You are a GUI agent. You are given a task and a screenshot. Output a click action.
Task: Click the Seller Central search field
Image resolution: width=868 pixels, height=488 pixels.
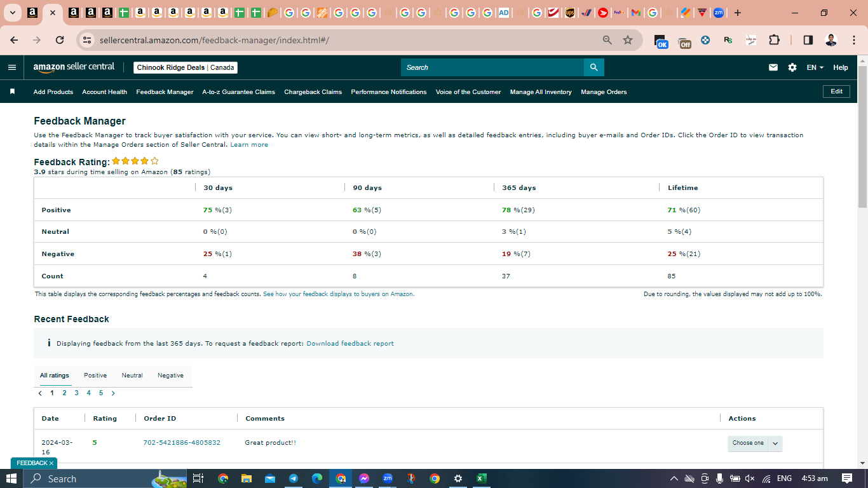[x=492, y=67]
